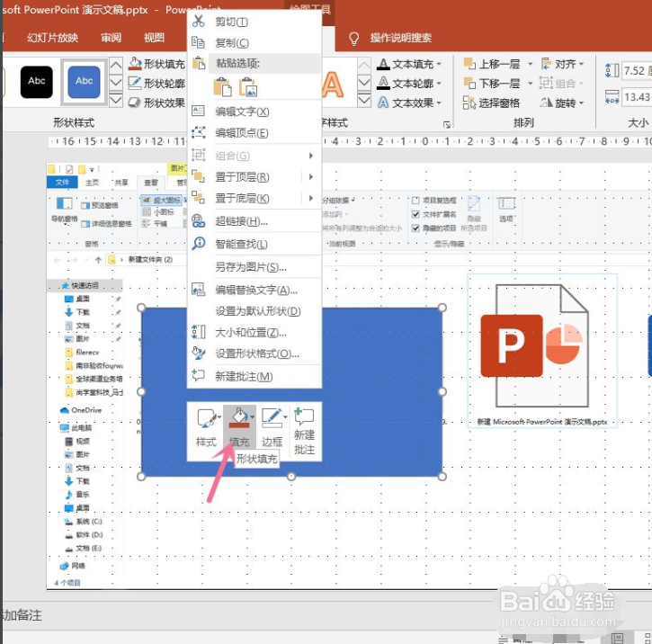Move shape styles gallery up one row
The image size is (652, 644).
[x=116, y=65]
